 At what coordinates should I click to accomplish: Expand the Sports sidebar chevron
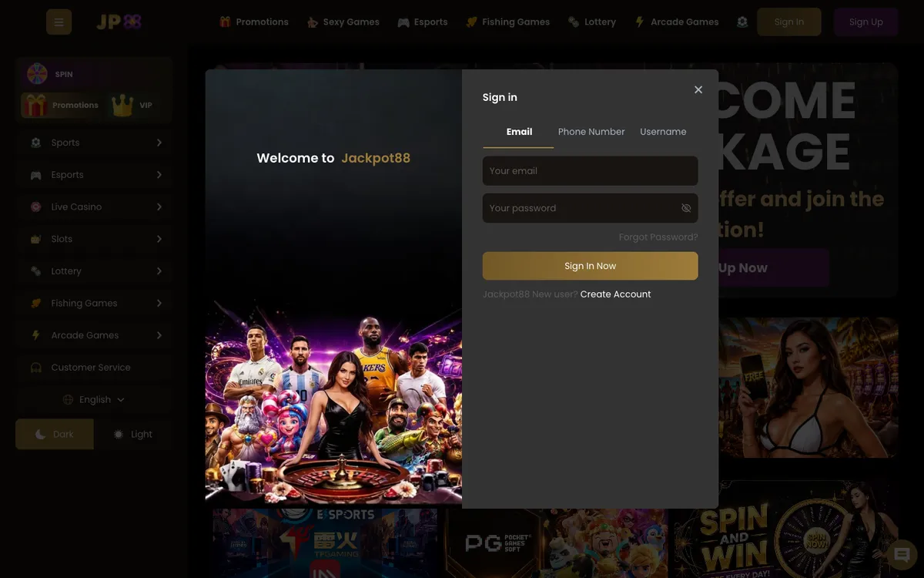[159, 143]
